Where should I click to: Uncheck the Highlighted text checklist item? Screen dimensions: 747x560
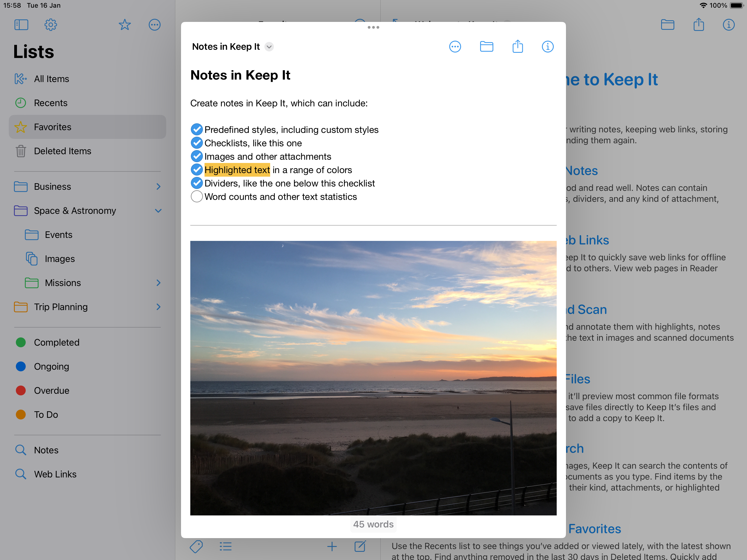(x=197, y=170)
